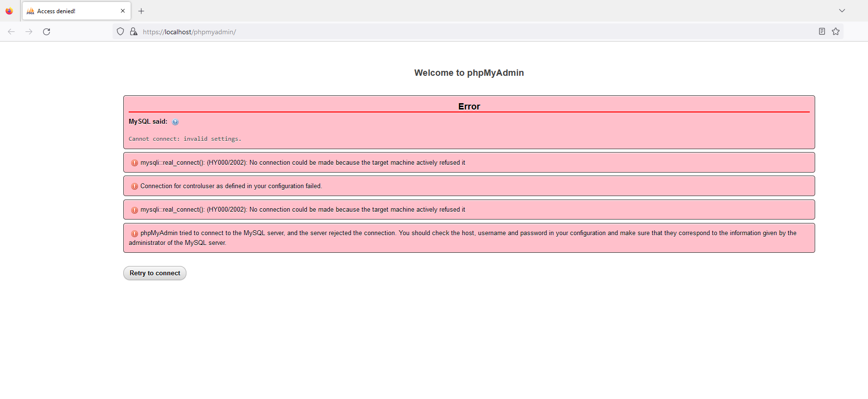Open a new tab with the plus button
The image size is (868, 399).
(x=141, y=11)
